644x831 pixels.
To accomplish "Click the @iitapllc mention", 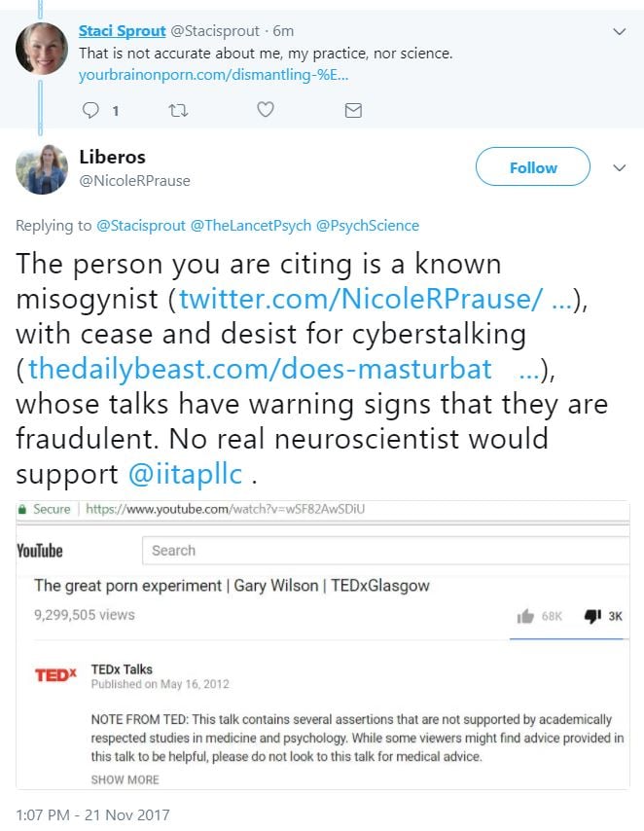I will [x=189, y=474].
